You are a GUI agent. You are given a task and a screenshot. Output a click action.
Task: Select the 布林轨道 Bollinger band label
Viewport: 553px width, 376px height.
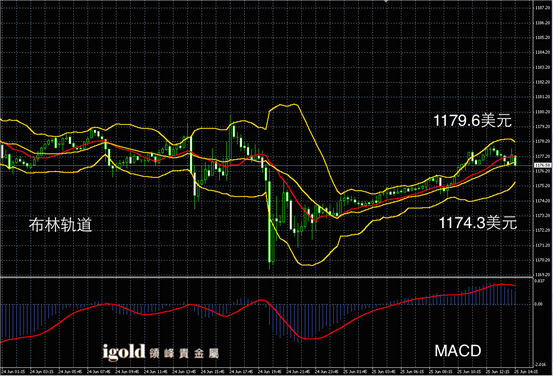coord(60,225)
